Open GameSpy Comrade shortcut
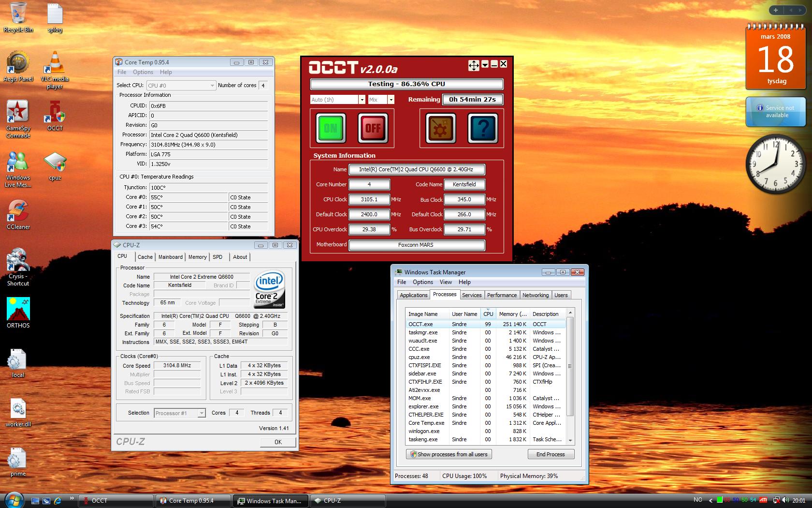 click(18, 119)
